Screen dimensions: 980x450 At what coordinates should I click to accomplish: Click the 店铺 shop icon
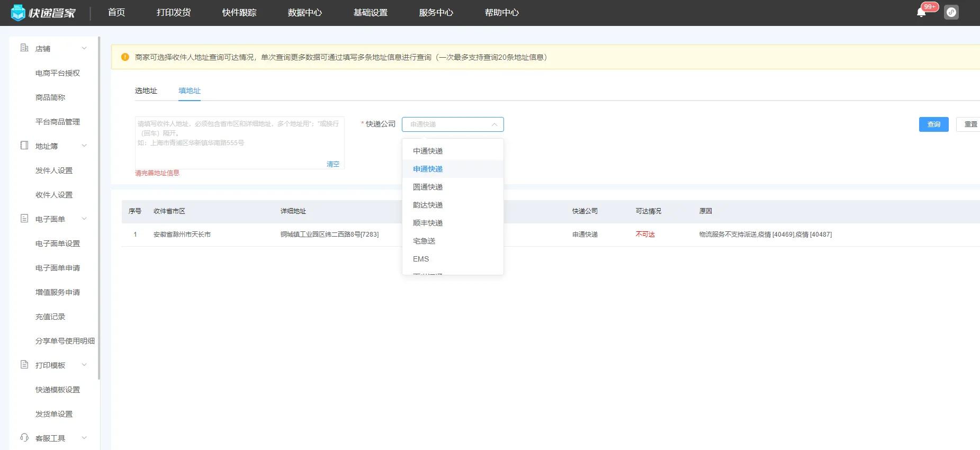coord(24,48)
